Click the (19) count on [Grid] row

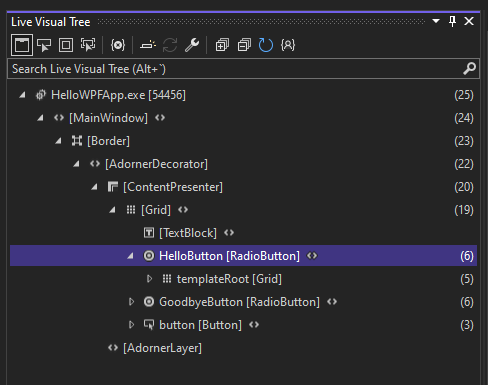click(x=464, y=210)
